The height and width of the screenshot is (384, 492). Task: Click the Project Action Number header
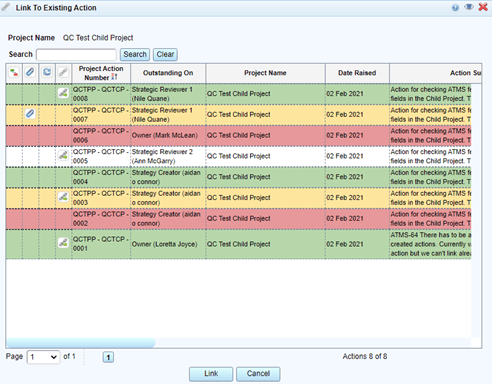[x=101, y=73]
